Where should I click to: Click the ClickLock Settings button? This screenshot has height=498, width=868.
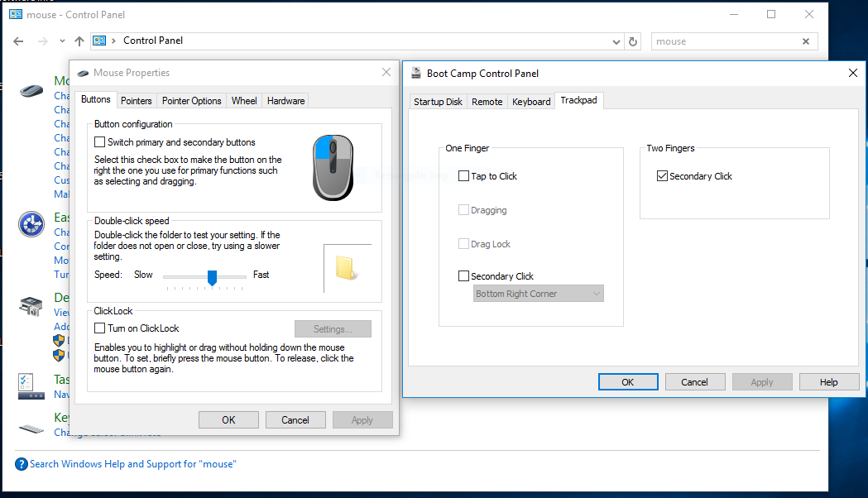333,329
